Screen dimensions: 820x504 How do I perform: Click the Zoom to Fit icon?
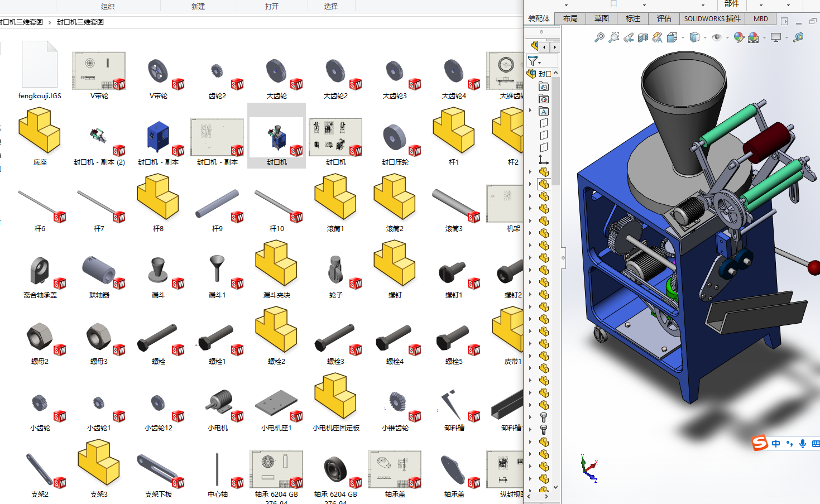point(599,37)
